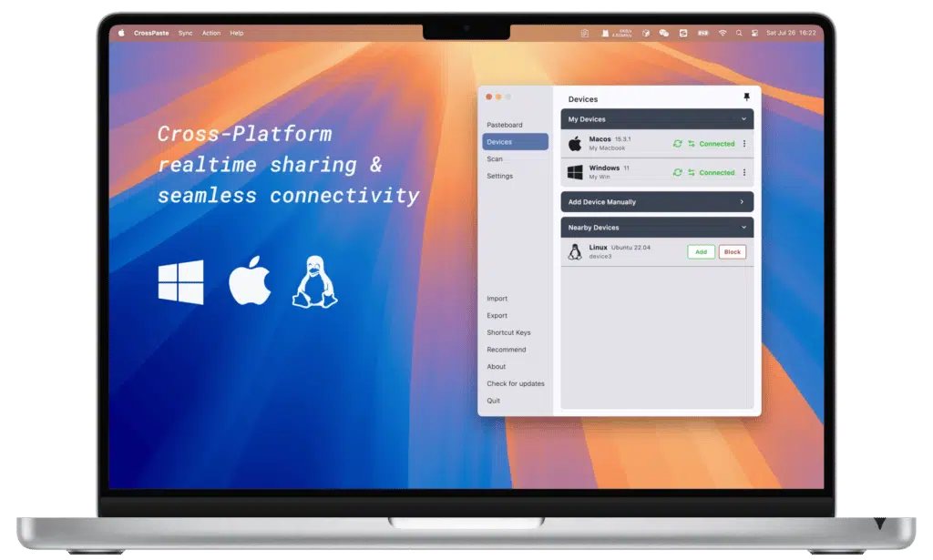Click the transfer arrows icon for Windows
The image size is (933, 560).
[x=692, y=172]
